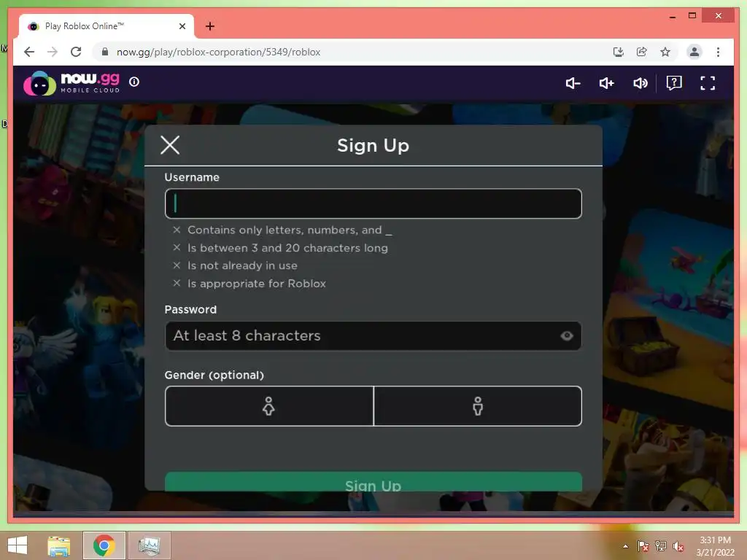Focus the Password field 'At least 8 characters'

pyautogui.click(x=373, y=335)
